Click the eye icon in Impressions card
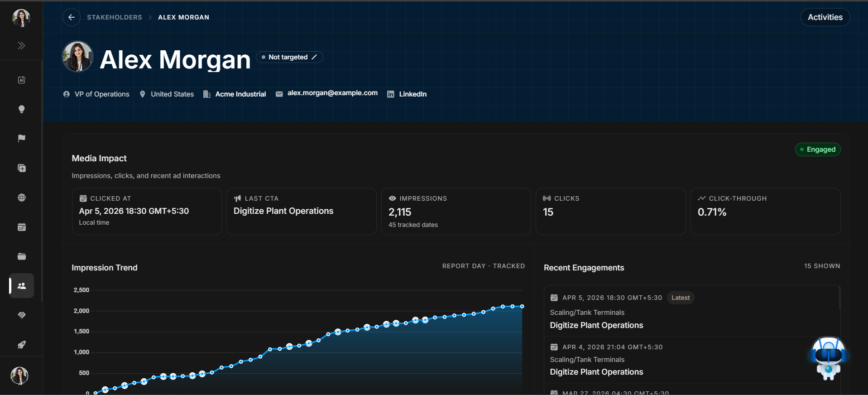Image resolution: width=868 pixels, height=395 pixels. (392, 198)
